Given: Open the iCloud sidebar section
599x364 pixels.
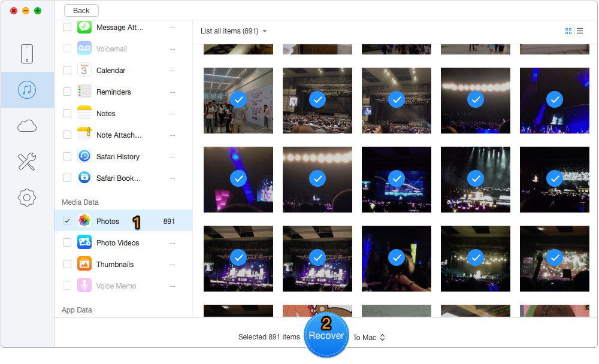Looking at the screenshot, I should pyautogui.click(x=27, y=126).
